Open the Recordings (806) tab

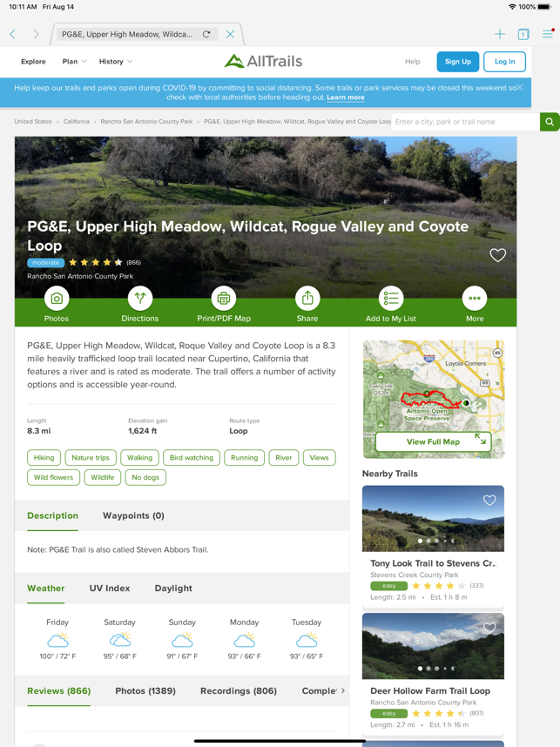coord(239,690)
